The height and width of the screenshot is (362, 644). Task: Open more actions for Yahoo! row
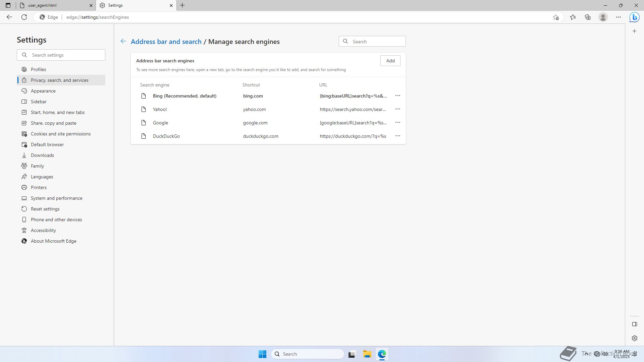397,109
